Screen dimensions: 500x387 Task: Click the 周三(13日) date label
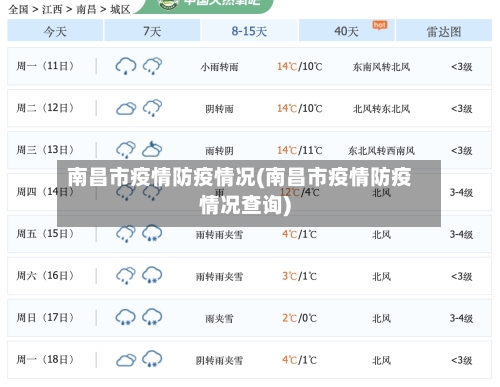point(45,150)
